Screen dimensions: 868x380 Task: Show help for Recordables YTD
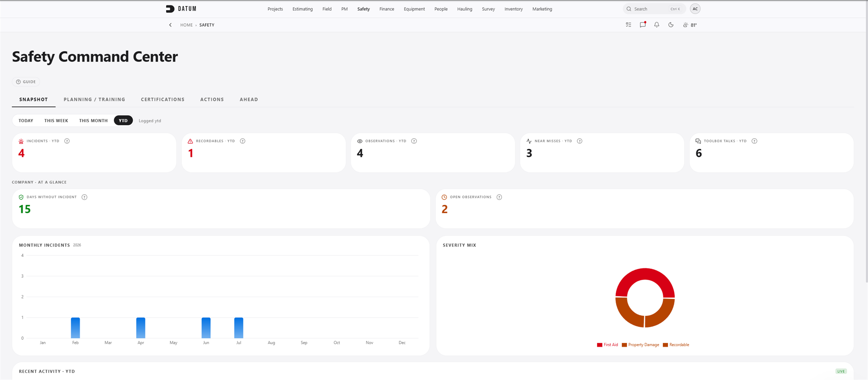click(x=242, y=141)
